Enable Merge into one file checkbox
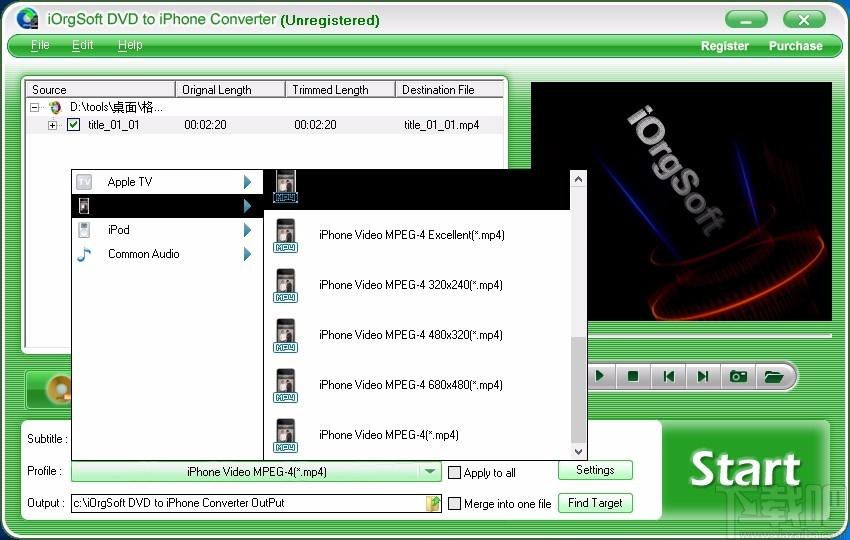 point(454,504)
